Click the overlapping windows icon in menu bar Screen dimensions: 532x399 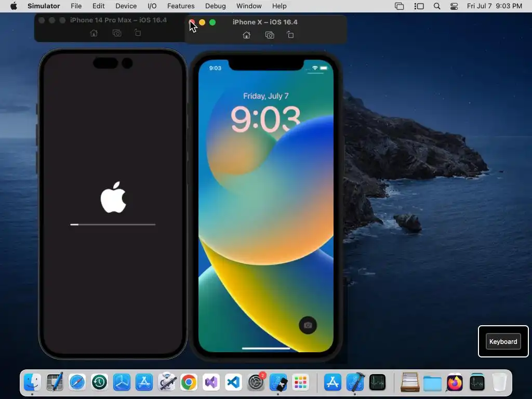[x=400, y=6]
